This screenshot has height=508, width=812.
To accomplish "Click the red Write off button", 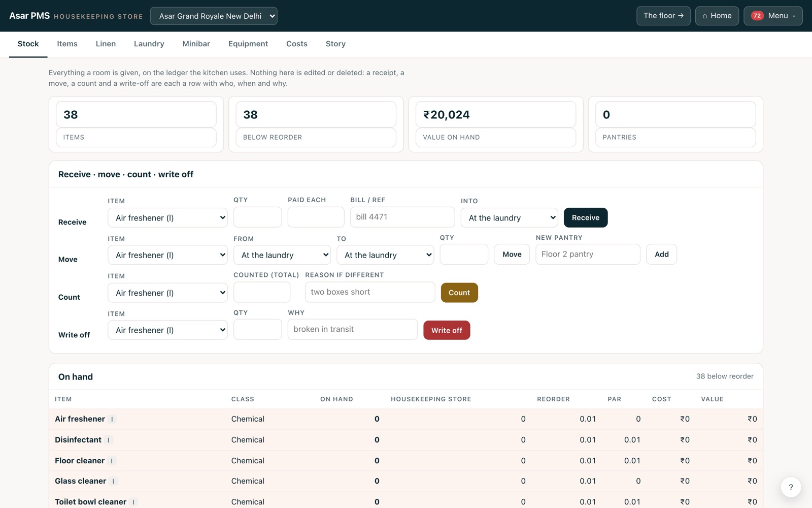I will click(447, 330).
